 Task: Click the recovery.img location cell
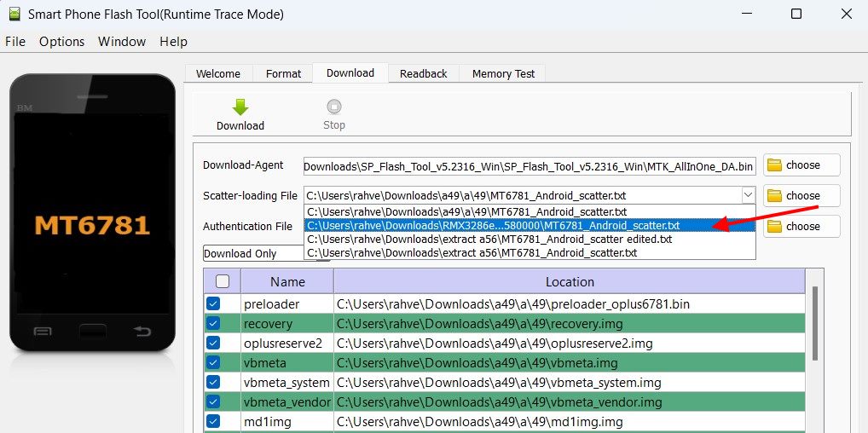pos(570,323)
